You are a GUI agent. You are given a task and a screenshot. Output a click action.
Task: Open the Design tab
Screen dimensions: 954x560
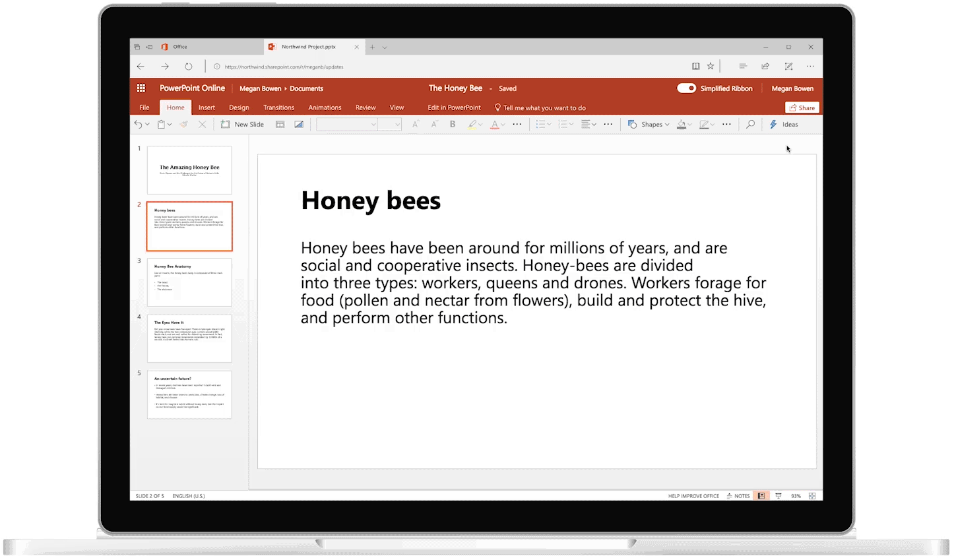239,108
